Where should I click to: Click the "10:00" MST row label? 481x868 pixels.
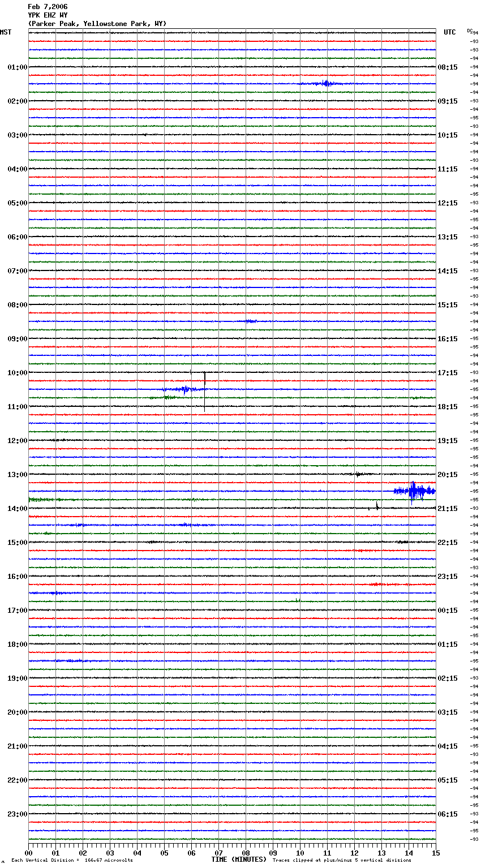(x=18, y=373)
